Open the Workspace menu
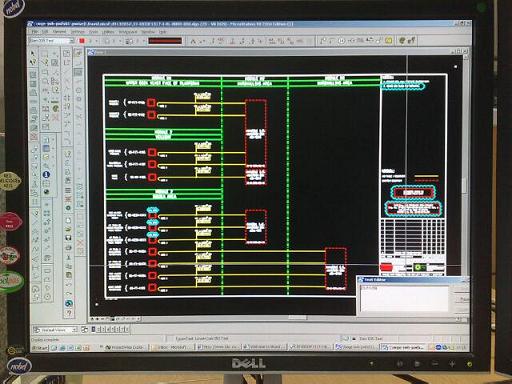This screenshot has width=512, height=384. tap(128, 32)
